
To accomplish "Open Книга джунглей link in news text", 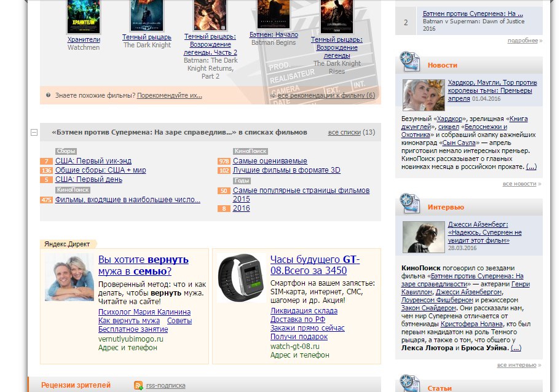I will point(464,123).
